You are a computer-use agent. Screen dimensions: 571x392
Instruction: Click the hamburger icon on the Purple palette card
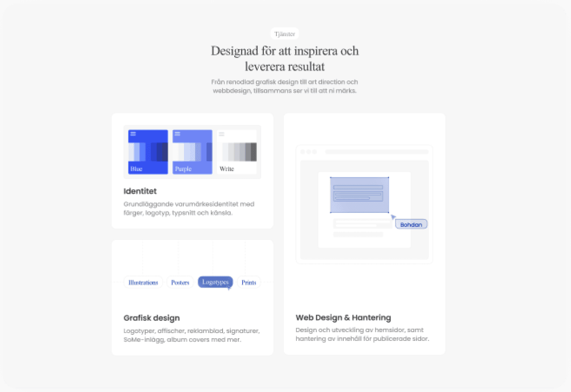click(x=178, y=134)
